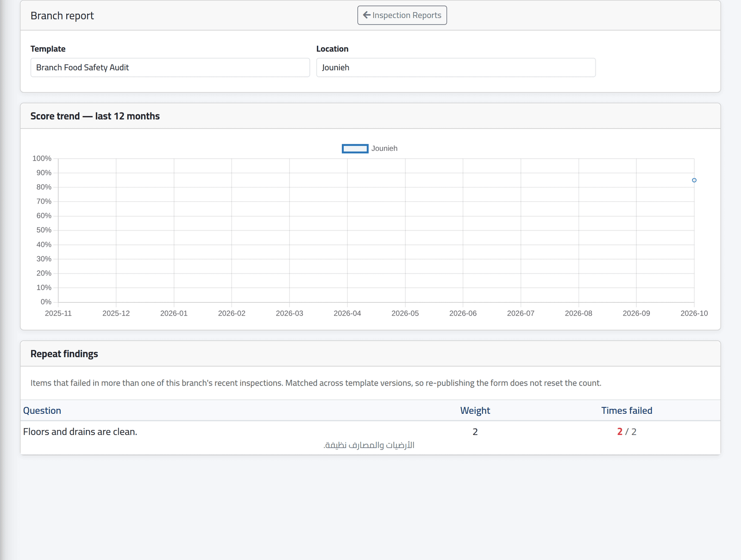Select the data point at 2026-10
The height and width of the screenshot is (560, 741).
pyautogui.click(x=694, y=180)
